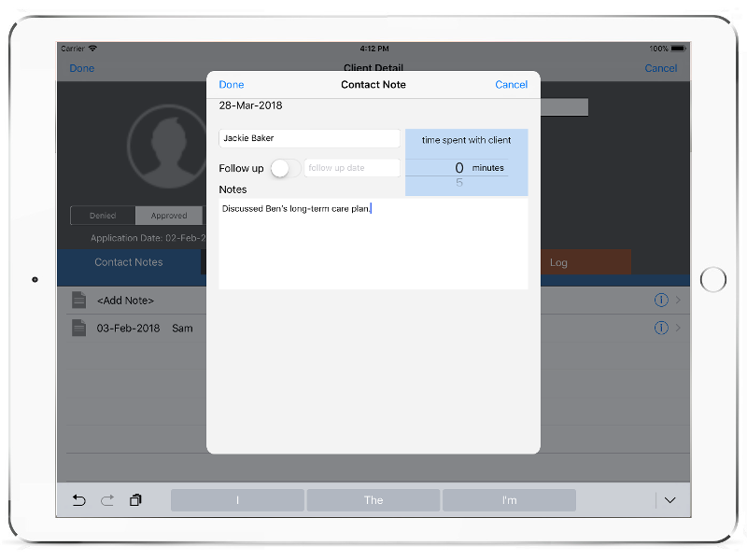Switch to the Log tab
This screenshot has height=560, width=747.
point(558,262)
